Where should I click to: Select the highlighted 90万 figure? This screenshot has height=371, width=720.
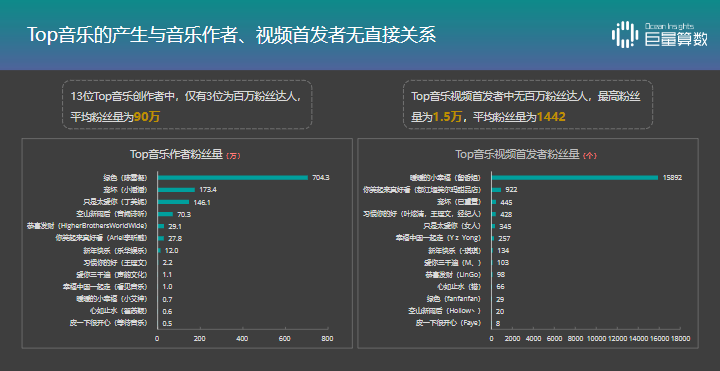tap(146, 117)
